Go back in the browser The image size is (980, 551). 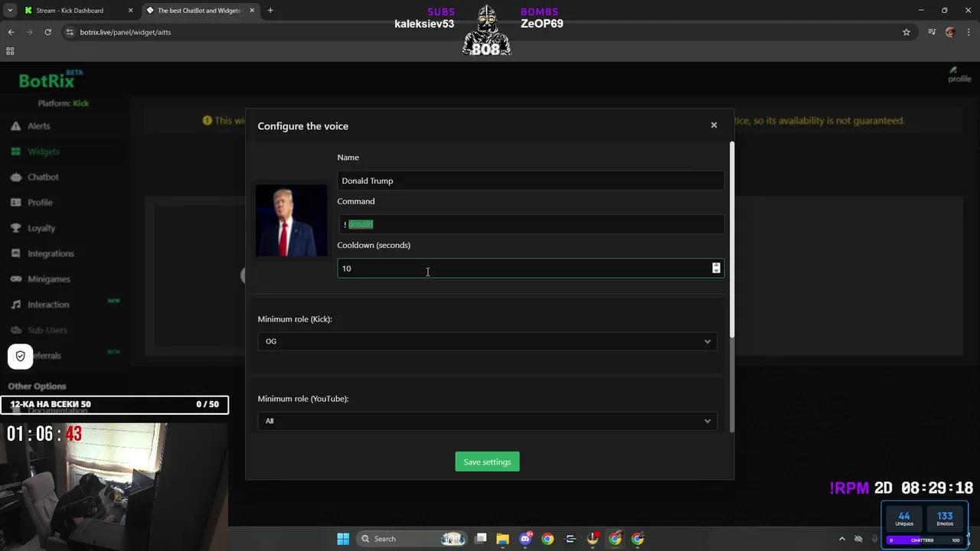(x=11, y=32)
